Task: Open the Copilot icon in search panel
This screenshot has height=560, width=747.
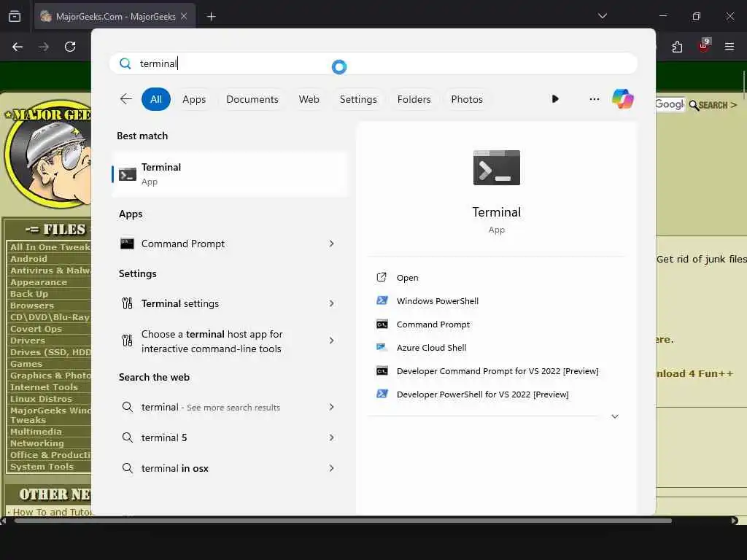Action: [x=623, y=99]
